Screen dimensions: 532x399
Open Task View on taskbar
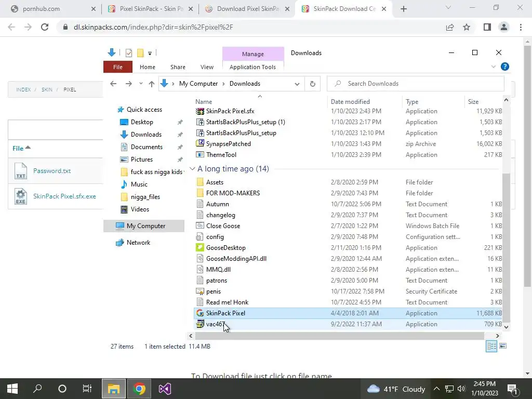[x=87, y=389]
